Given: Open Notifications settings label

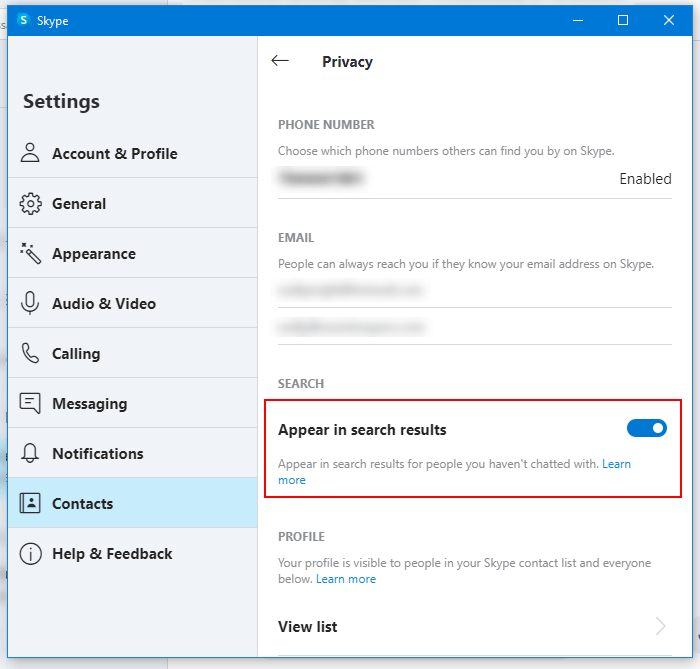Looking at the screenshot, I should point(98,453).
